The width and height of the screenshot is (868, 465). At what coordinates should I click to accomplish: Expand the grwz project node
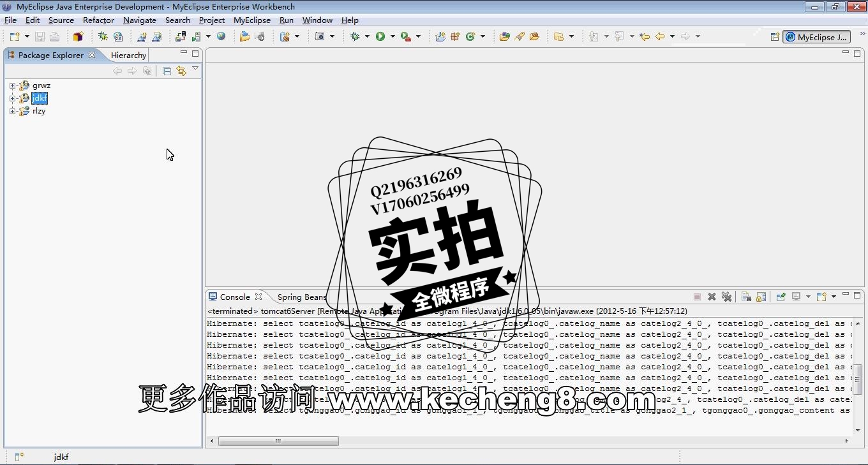pyautogui.click(x=12, y=85)
